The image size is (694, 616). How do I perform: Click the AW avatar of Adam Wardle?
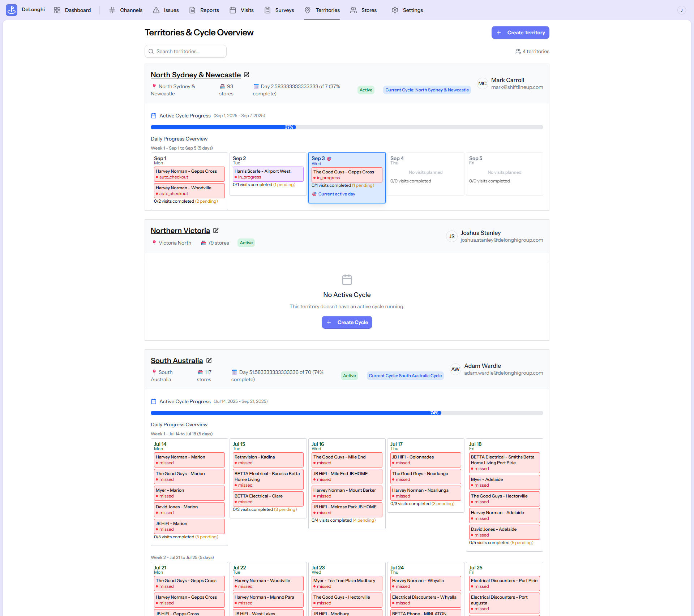click(x=455, y=369)
